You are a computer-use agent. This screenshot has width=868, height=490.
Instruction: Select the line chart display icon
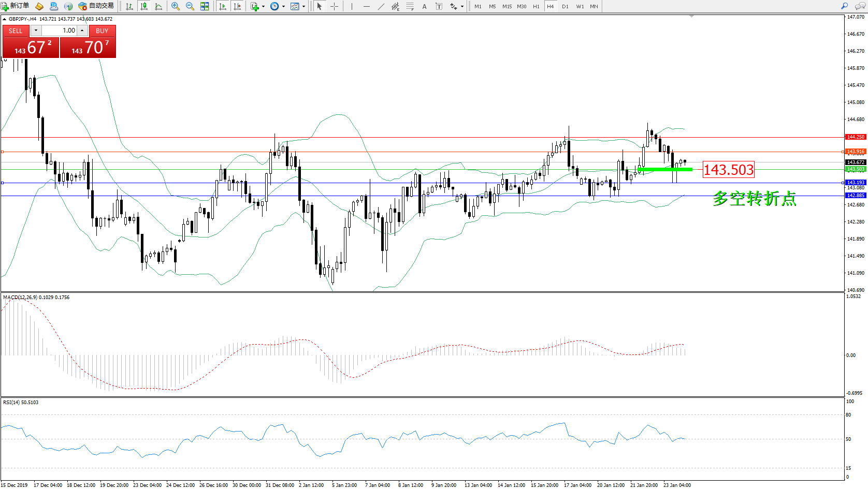pos(158,6)
